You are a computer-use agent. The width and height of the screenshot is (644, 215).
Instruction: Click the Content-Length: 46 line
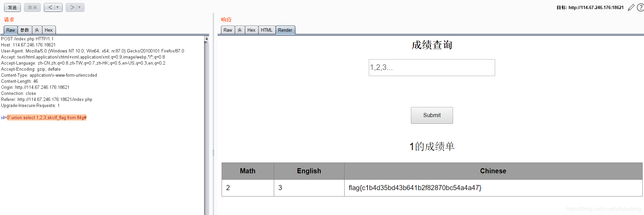(20, 81)
